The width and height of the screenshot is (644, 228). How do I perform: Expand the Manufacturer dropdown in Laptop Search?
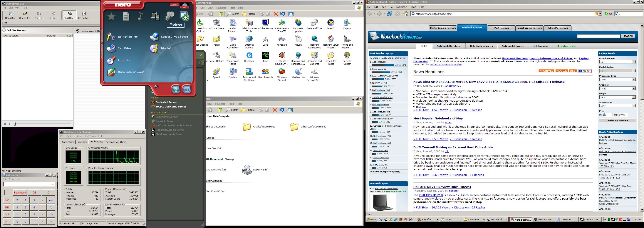(x=634, y=62)
